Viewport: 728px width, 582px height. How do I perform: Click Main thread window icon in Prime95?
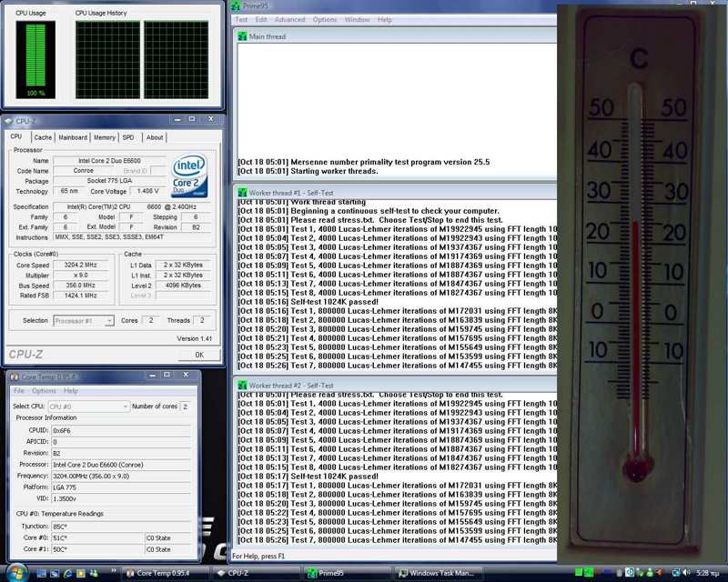[x=242, y=36]
